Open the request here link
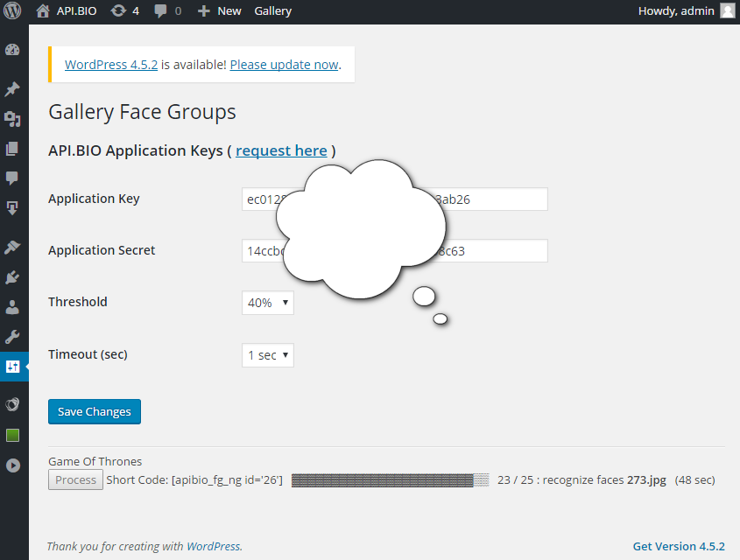This screenshot has height=560, width=740. pos(281,150)
